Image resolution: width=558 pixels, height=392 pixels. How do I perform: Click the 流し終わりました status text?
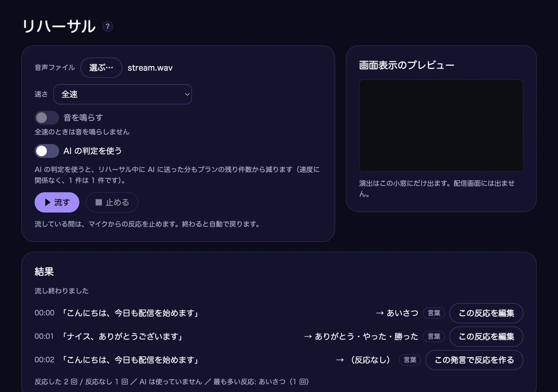coord(62,291)
